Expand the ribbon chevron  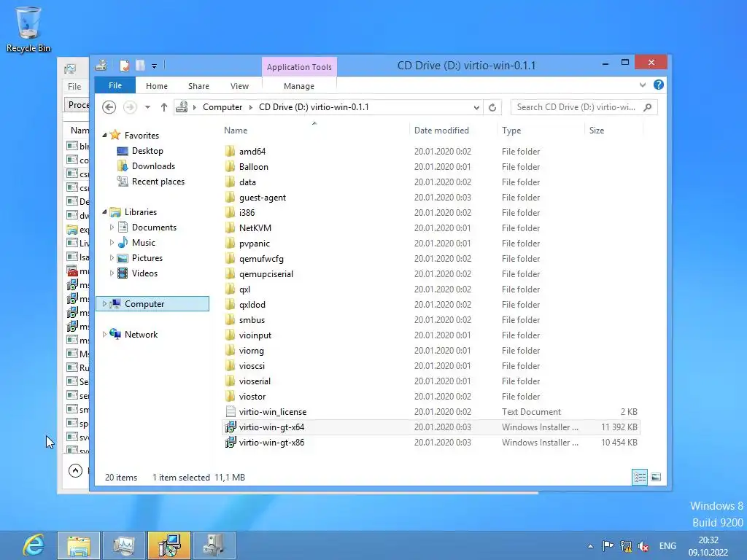click(642, 85)
